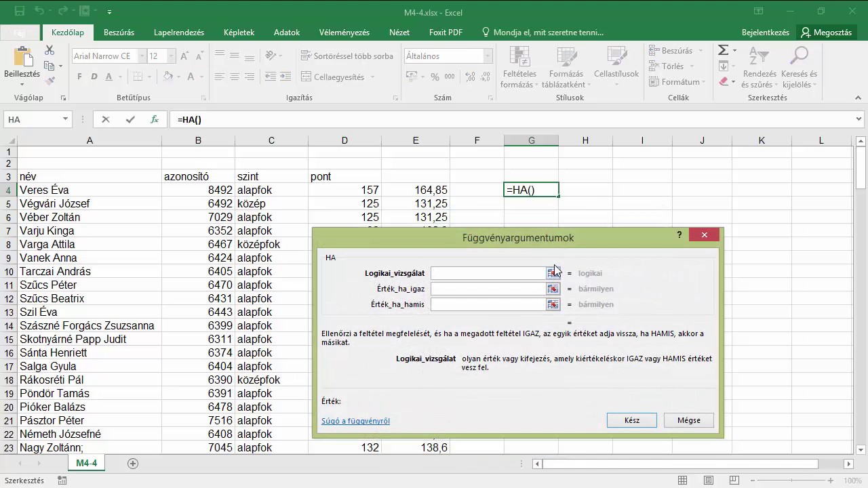Expand the Name Box HA dropdown
Image resolution: width=868 pixels, height=488 pixels.
coord(65,119)
